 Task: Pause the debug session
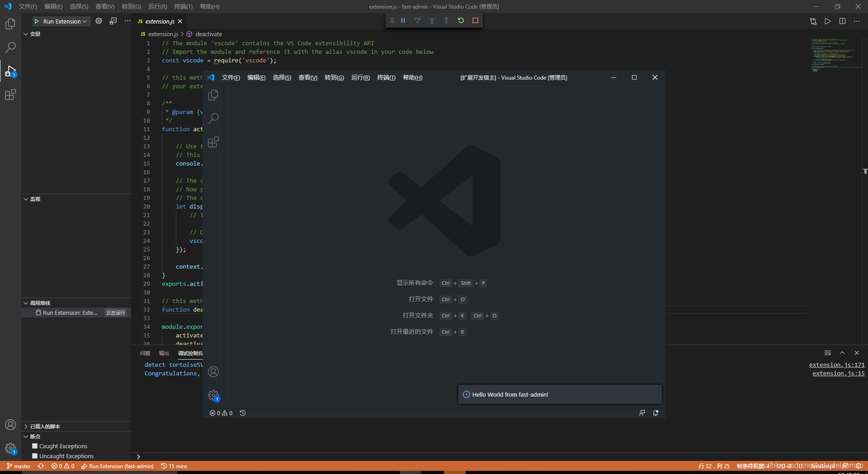pyautogui.click(x=403, y=20)
